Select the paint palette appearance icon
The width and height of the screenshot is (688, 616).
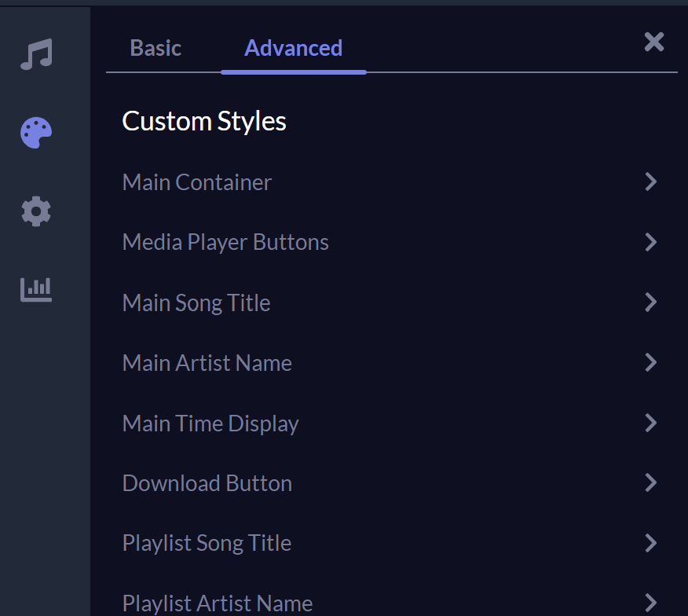tap(36, 133)
